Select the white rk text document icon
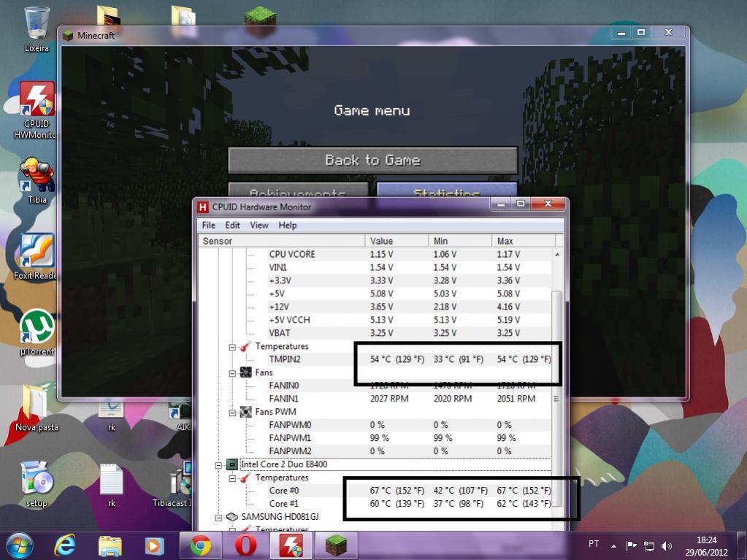This screenshot has height=560, width=747. tap(112, 484)
